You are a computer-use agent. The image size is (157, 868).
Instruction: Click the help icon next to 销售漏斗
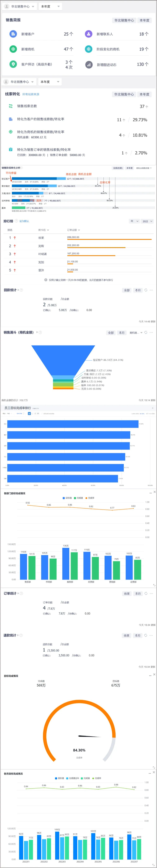40,333
